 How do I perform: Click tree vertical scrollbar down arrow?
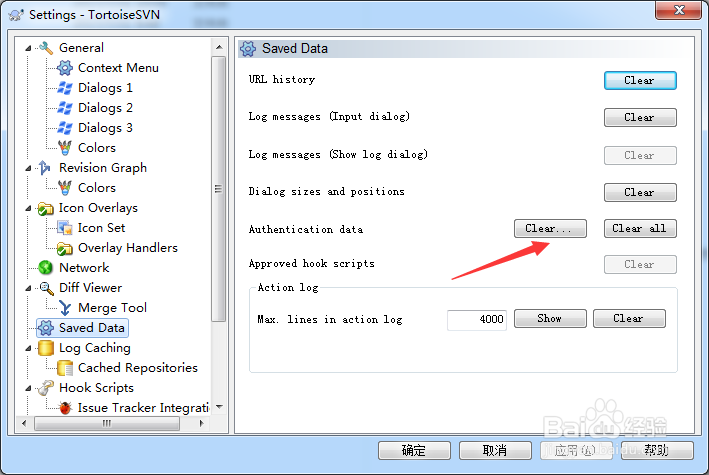point(219,406)
